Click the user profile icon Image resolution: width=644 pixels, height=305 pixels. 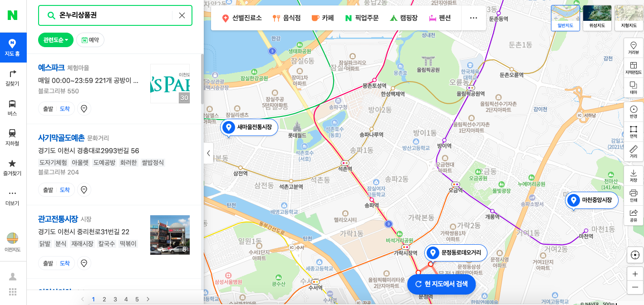point(13,276)
